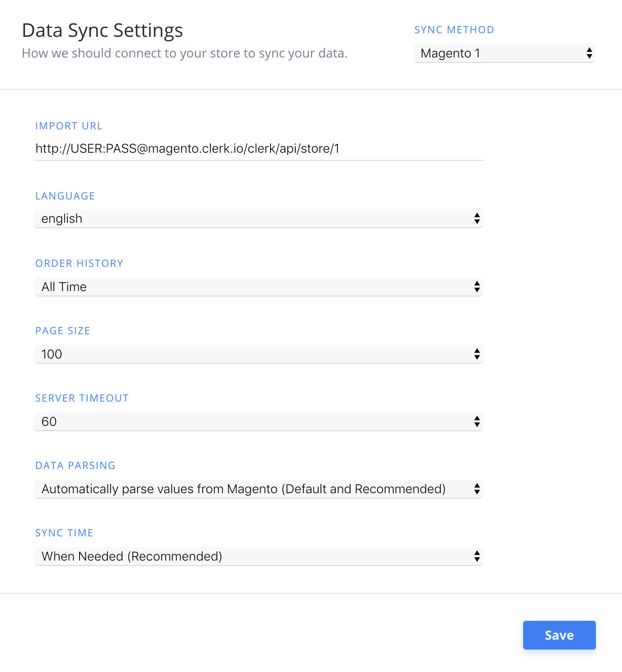Click the SYNC METHOD label
The width and height of the screenshot is (622, 672).
[454, 30]
